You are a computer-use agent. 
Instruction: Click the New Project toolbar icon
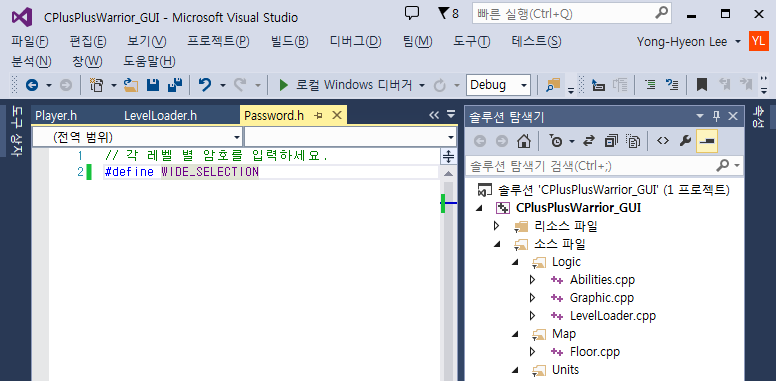96,85
